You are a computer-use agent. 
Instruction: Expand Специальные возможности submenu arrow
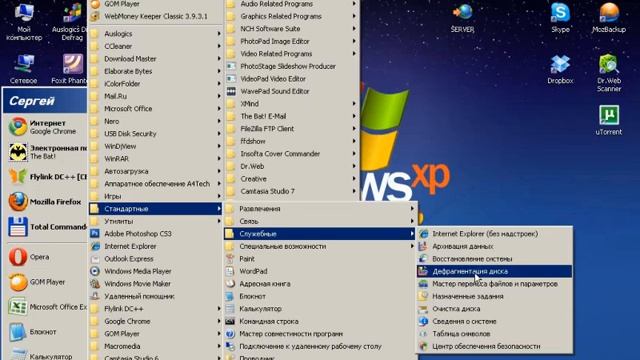412,246
